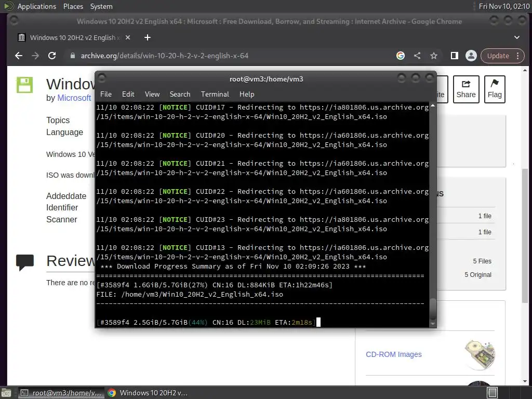532x399 pixels.
Task: Click the CD-ROM Images thumbnail
Action: 481,354
